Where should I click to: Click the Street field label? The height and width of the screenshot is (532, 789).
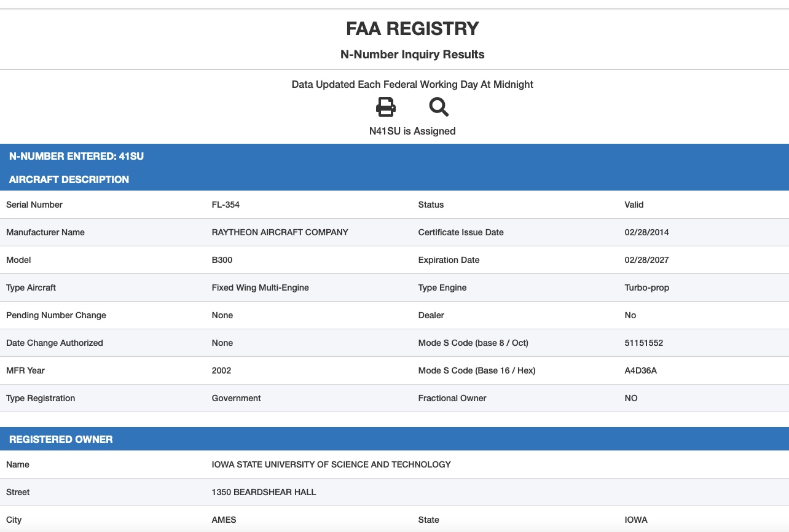coord(18,492)
